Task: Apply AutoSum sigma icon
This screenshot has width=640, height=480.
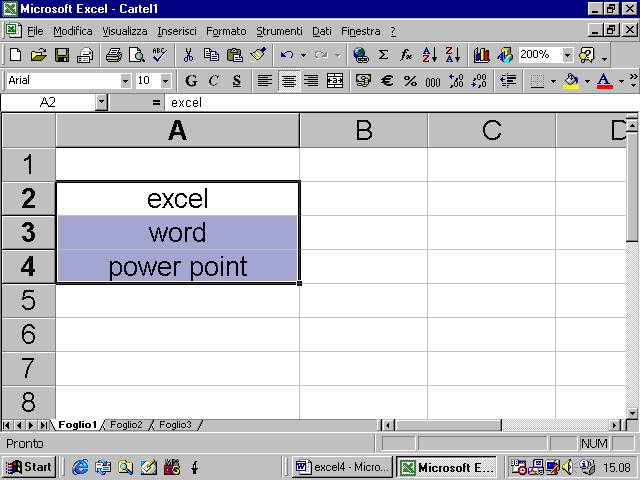Action: pyautogui.click(x=383, y=55)
